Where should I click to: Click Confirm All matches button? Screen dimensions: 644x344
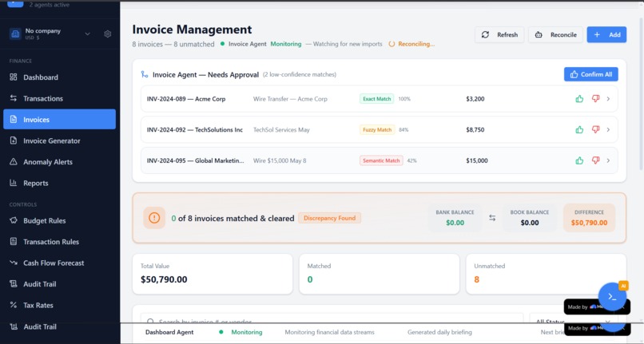[591, 74]
